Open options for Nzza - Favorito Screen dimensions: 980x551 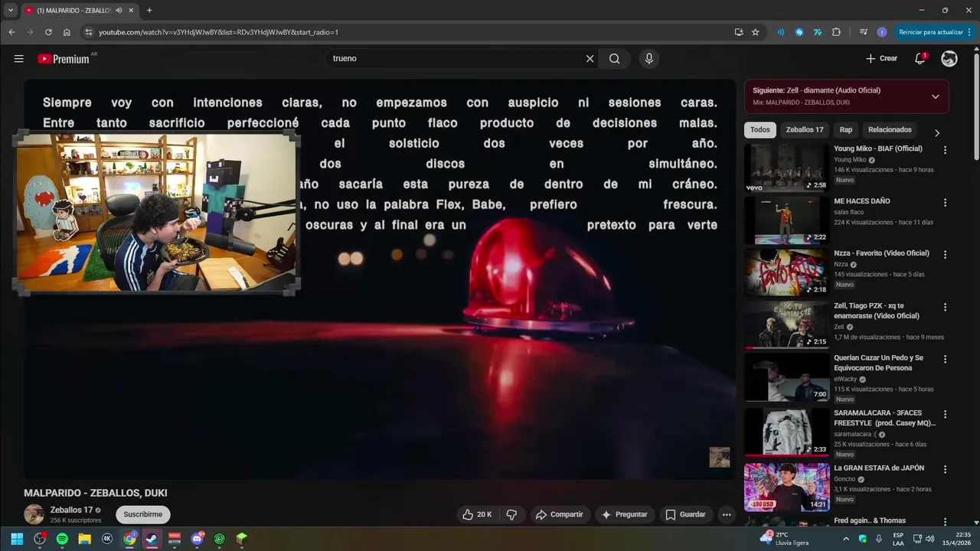[945, 255]
